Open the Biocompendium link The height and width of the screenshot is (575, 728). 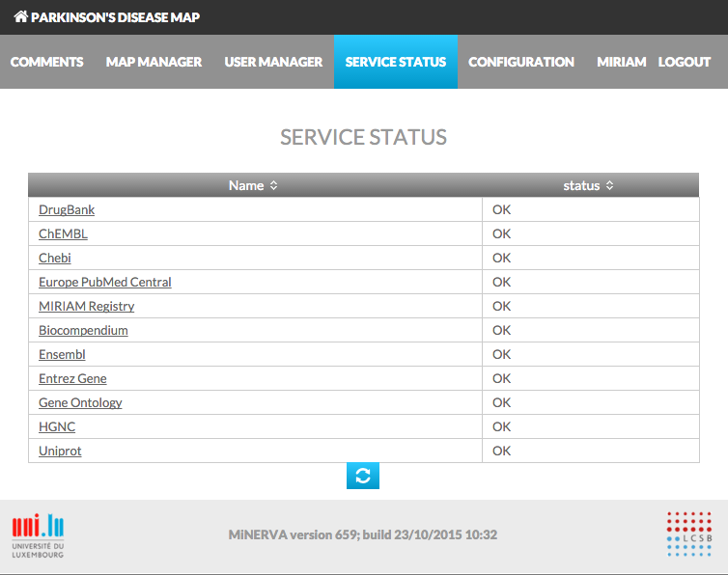[x=83, y=330]
